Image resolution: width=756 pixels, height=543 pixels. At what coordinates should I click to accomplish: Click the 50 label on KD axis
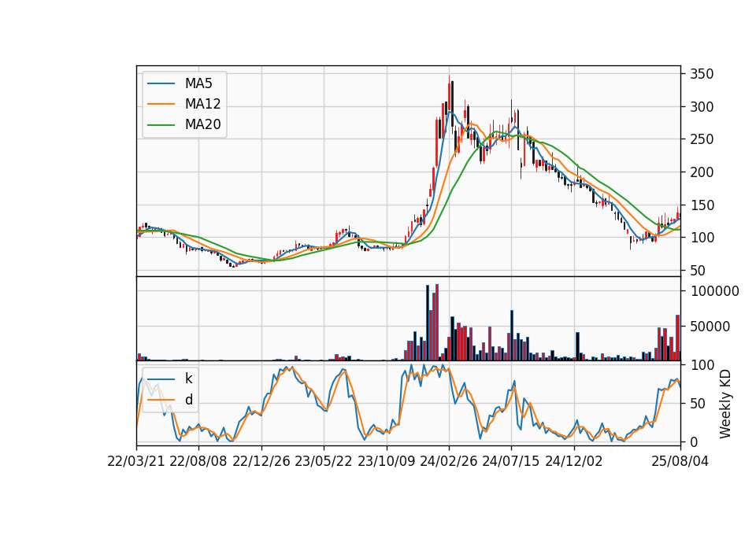(698, 404)
